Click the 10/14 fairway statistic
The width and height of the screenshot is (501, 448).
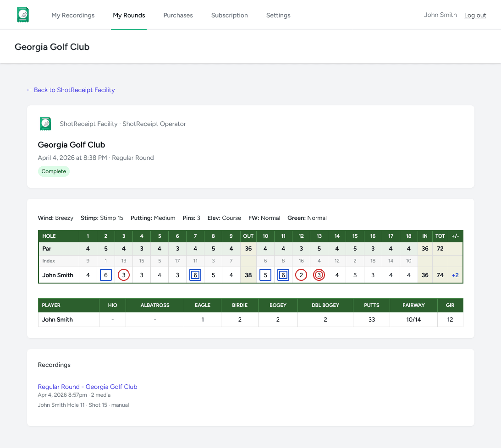coord(413,319)
